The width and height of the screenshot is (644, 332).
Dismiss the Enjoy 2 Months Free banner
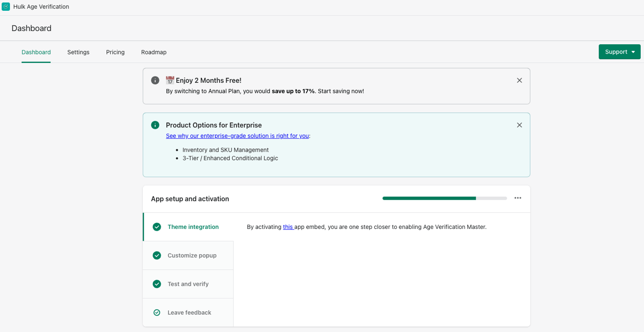[x=520, y=81]
